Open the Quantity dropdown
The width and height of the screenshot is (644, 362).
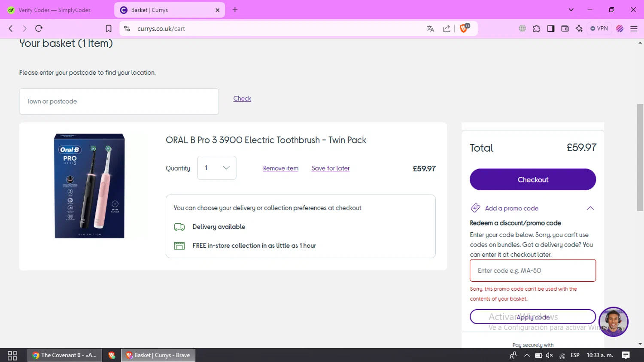click(x=217, y=168)
